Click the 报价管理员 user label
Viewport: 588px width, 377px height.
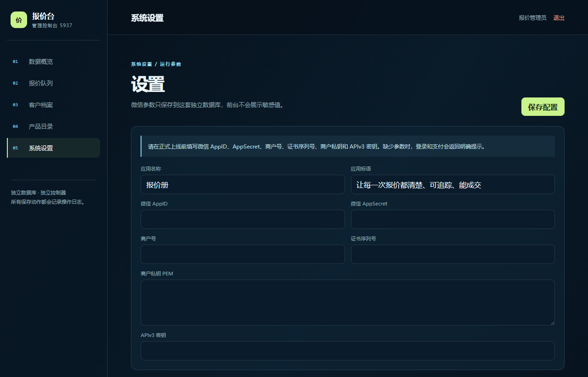[532, 18]
